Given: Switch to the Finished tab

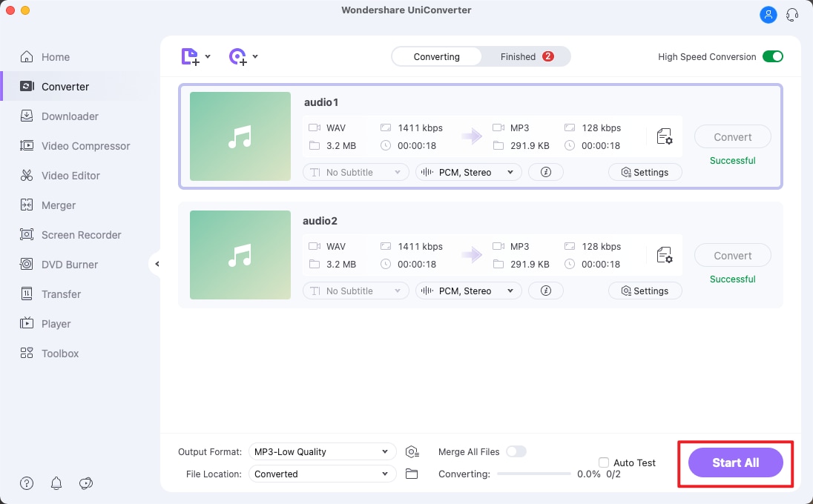Looking at the screenshot, I should point(526,56).
